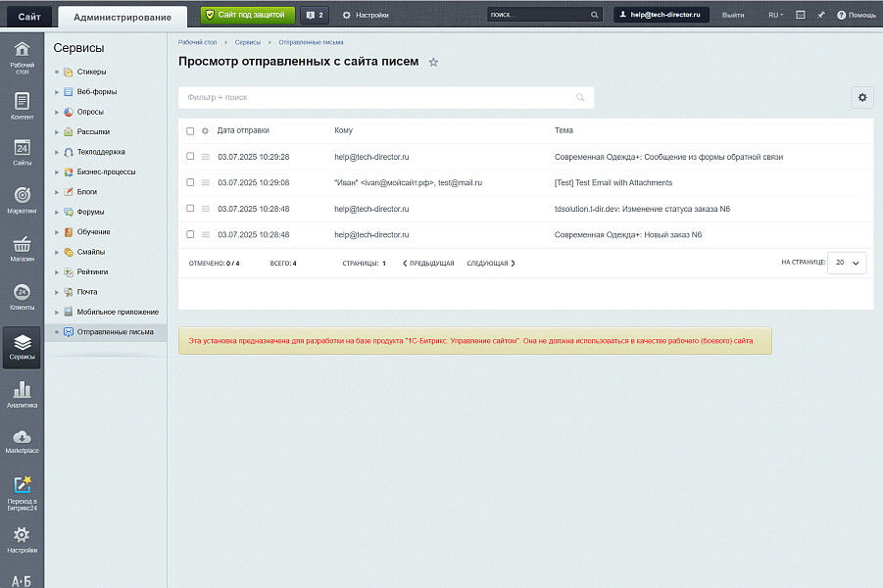Open the per-page count dropdown
The image size is (883, 588).
pyautogui.click(x=847, y=263)
